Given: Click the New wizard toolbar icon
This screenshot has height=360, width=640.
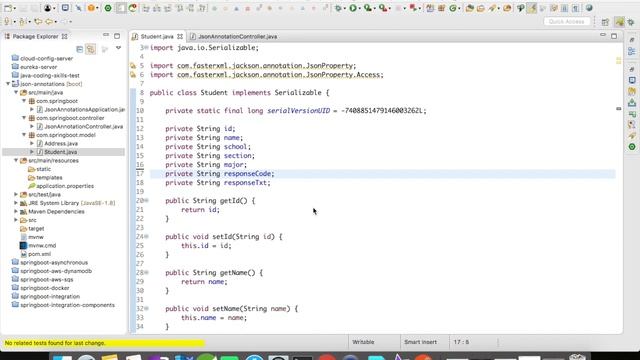Looking at the screenshot, I should click(x=8, y=8).
